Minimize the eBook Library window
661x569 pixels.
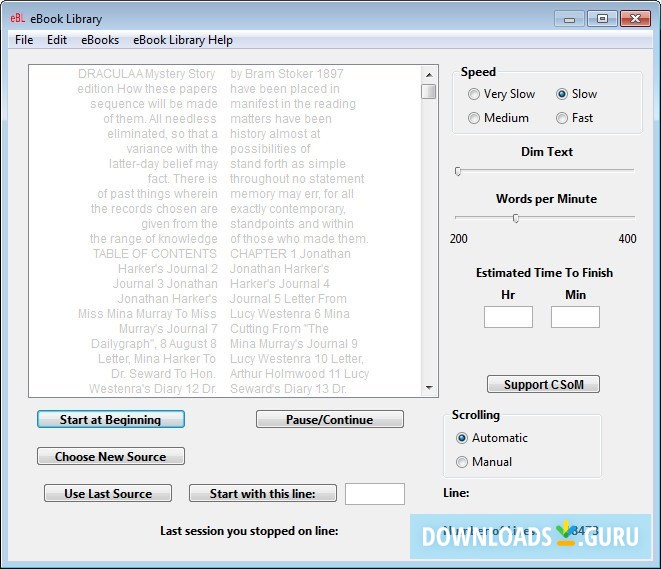(x=570, y=19)
